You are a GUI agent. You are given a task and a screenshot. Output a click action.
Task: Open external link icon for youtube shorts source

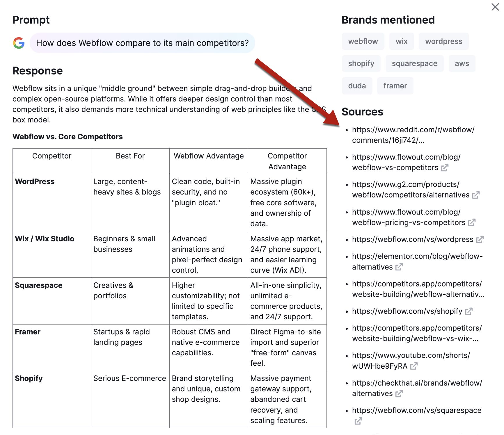tap(414, 366)
